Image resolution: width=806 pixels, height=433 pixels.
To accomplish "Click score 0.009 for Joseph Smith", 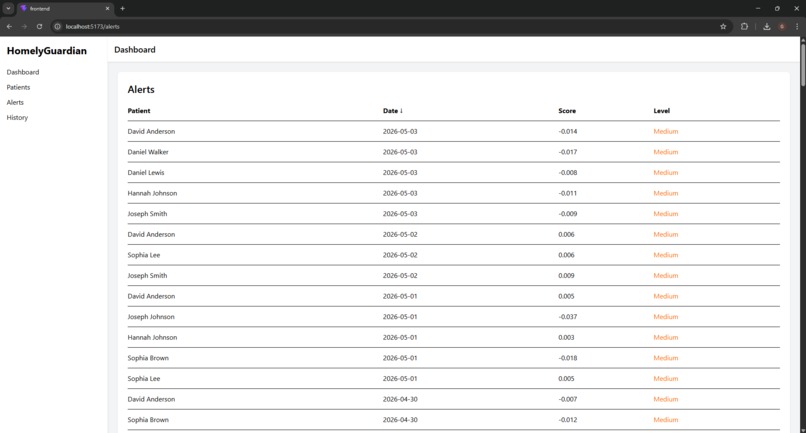I will coord(566,276).
